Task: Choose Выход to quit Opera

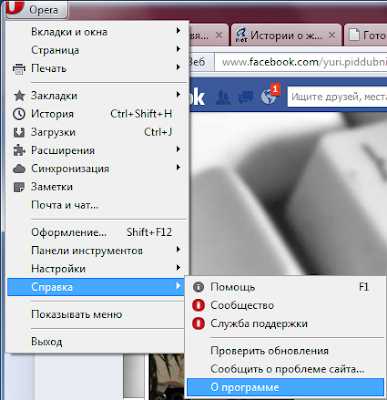Action: coord(97,342)
